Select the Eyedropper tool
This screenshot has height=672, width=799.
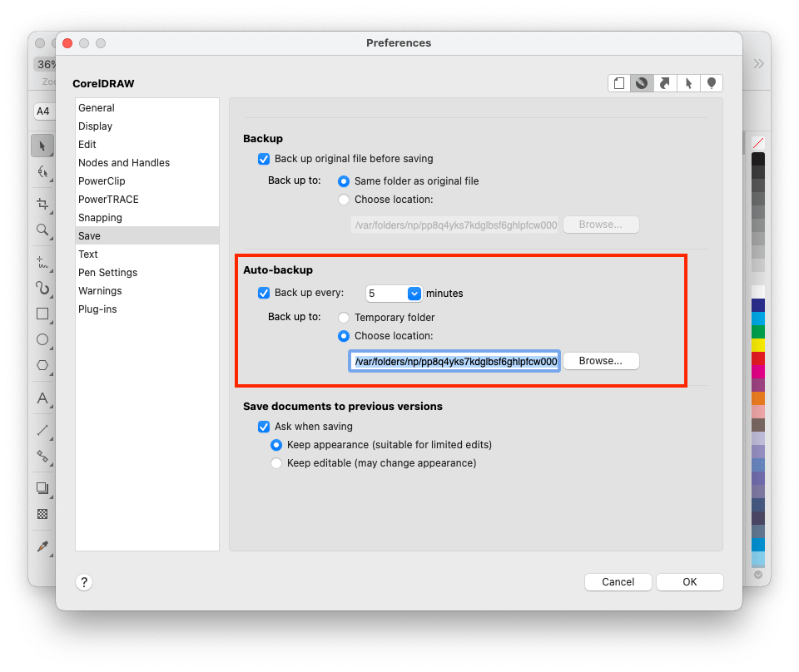point(42,546)
